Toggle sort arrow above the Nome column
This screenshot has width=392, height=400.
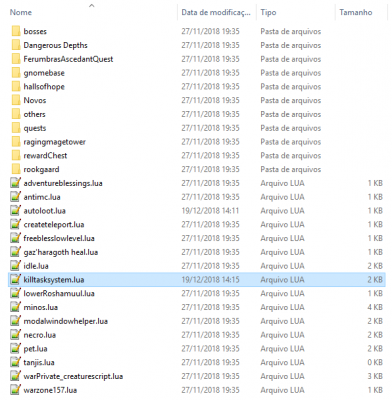click(x=92, y=5)
